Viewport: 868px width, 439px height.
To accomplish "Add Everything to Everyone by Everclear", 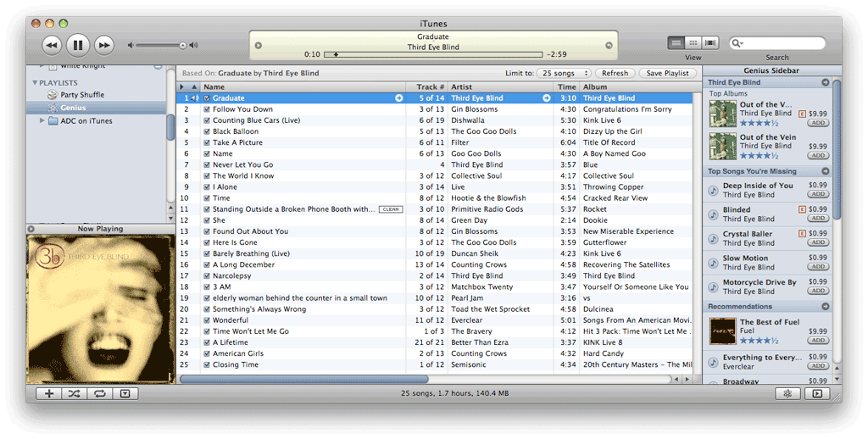I will tap(818, 366).
